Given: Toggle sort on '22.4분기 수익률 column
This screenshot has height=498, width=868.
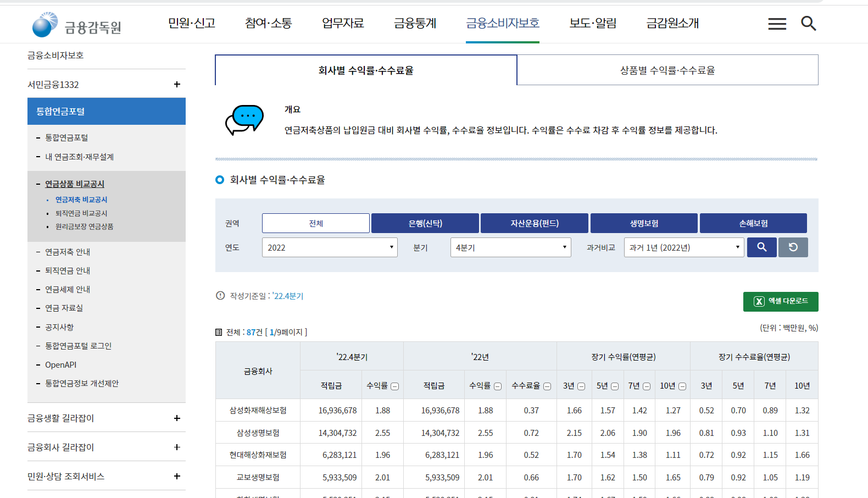Looking at the screenshot, I should tap(394, 386).
